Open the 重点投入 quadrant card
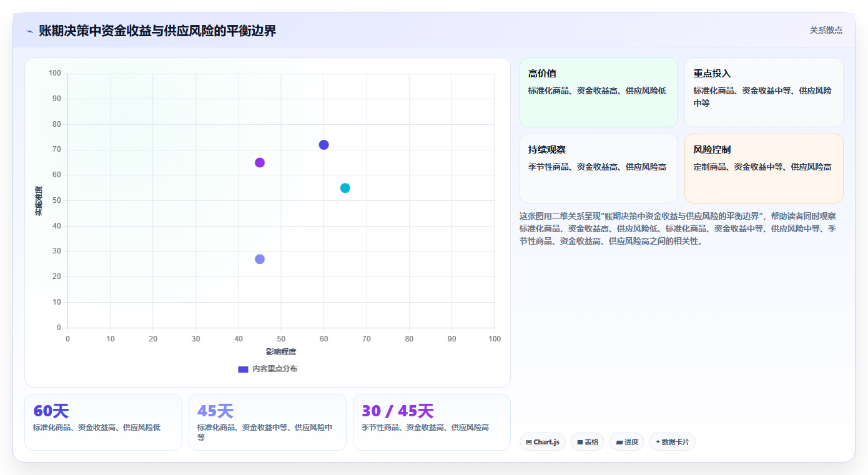The height and width of the screenshot is (475, 868). (764, 92)
